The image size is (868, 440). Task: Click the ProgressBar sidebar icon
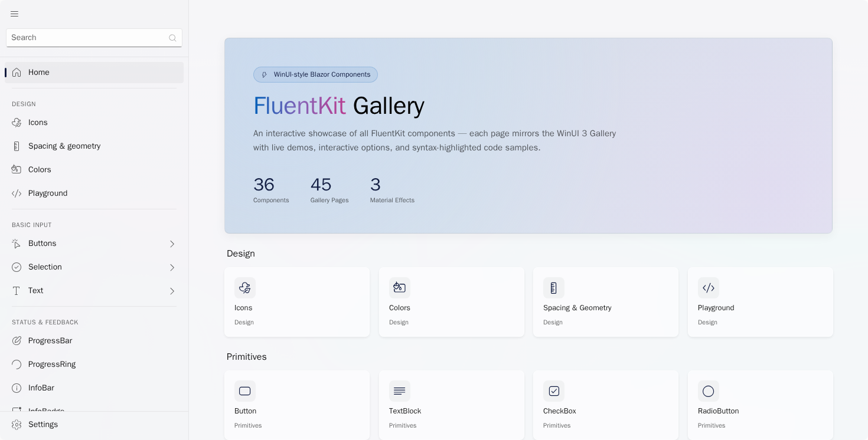click(x=17, y=341)
